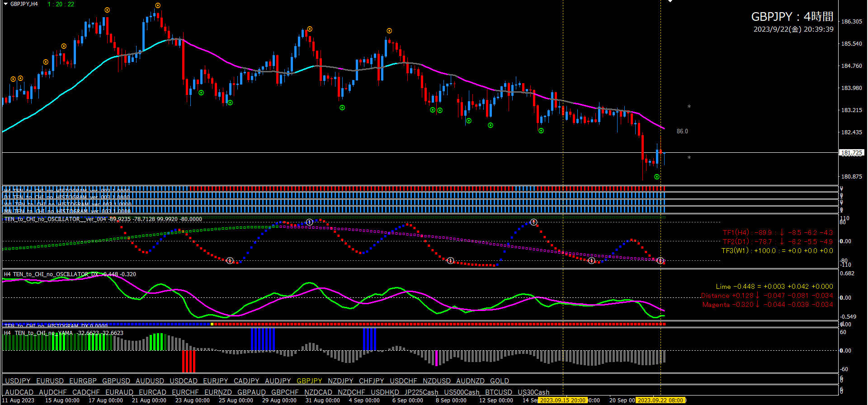Select EURCHF symbol button
868x405 pixels.
pos(185,392)
